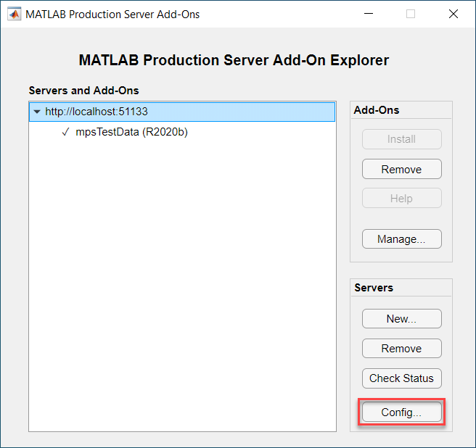476x448 pixels.
Task: Remove the selected add-on via Add-Ons panel
Action: click(402, 169)
